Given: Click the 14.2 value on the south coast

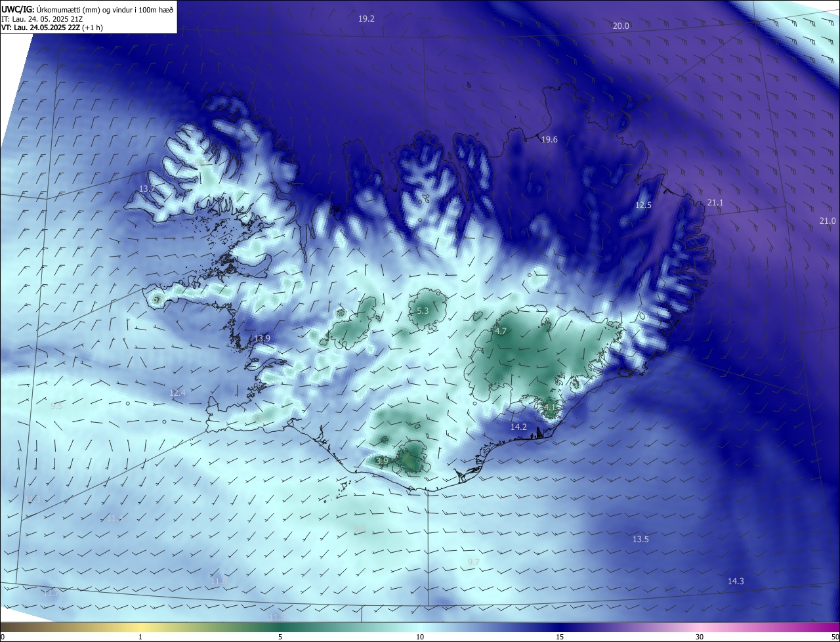Looking at the screenshot, I should click(518, 427).
